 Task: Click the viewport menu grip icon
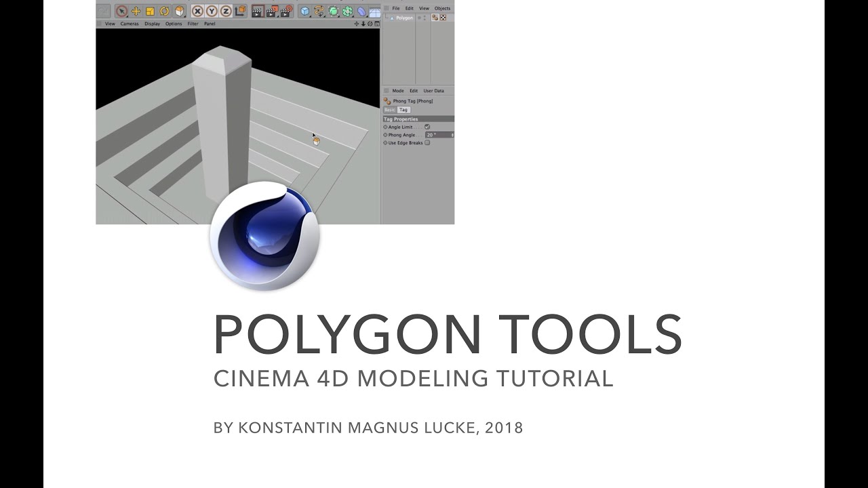click(x=99, y=24)
